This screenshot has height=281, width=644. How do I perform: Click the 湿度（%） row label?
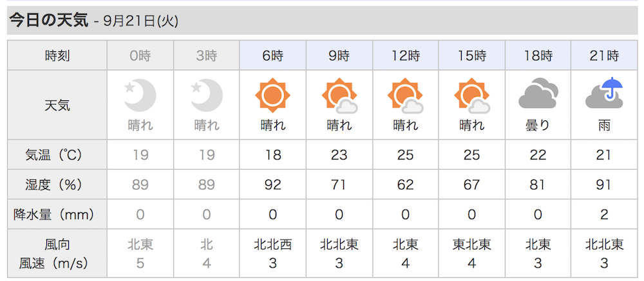pyautogui.click(x=57, y=184)
